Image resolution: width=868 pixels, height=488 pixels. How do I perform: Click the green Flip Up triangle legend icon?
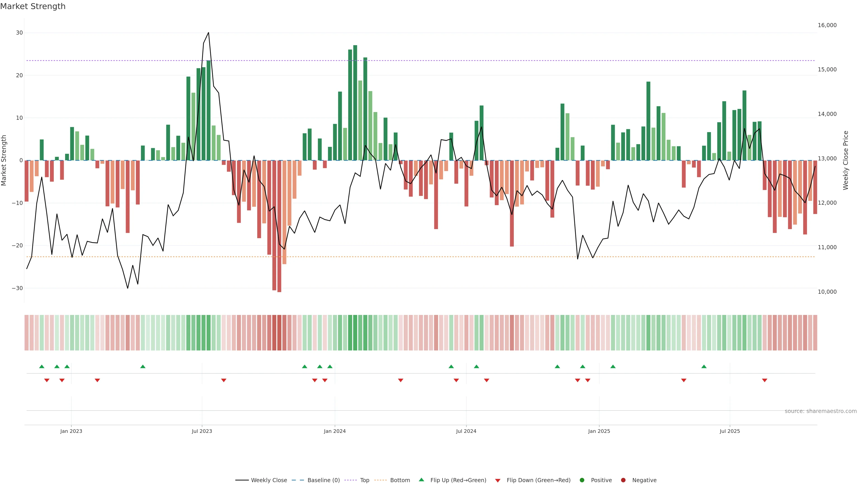coord(421,480)
